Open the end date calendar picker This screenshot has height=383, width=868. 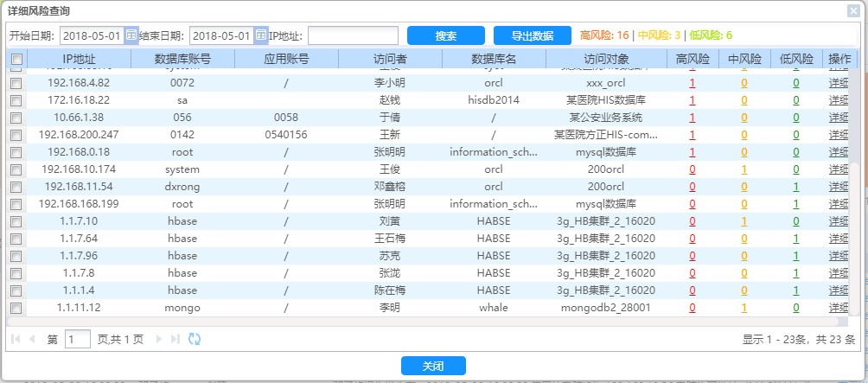click(x=260, y=35)
